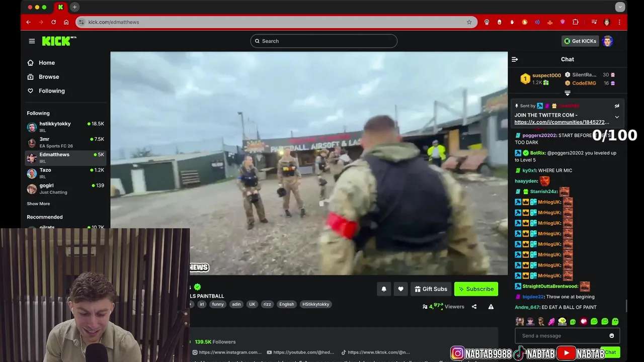Click the first quick emote face
Screen dimensions: 644x362
pyautogui.click(x=519, y=321)
